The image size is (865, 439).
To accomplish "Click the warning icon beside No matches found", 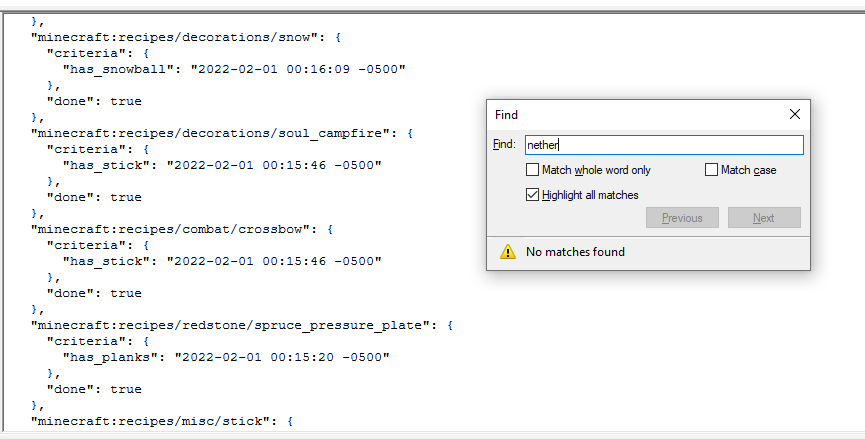I will (508, 252).
